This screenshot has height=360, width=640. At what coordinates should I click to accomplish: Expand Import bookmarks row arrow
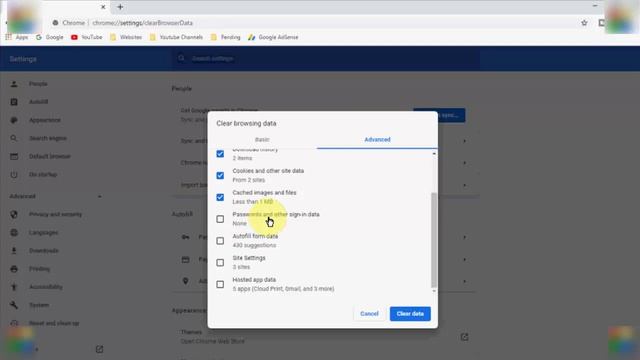tap(464, 185)
